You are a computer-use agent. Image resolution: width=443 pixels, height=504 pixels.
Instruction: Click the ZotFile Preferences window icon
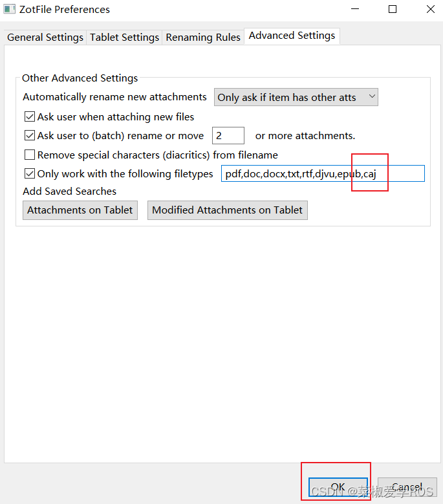point(9,9)
